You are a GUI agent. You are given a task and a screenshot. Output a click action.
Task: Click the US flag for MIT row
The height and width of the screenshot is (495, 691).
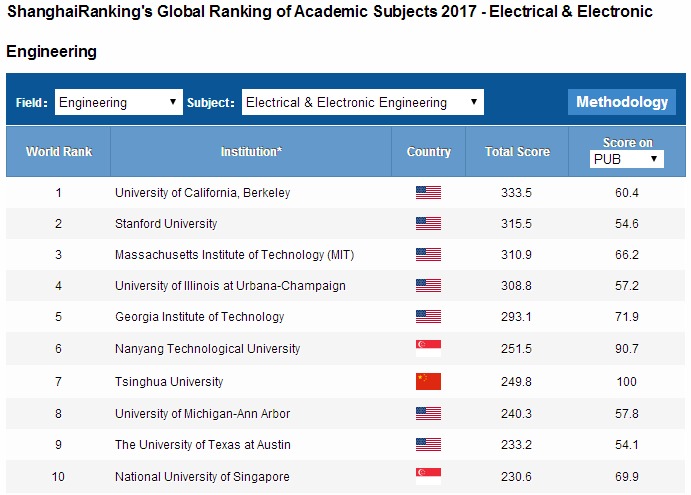428,255
